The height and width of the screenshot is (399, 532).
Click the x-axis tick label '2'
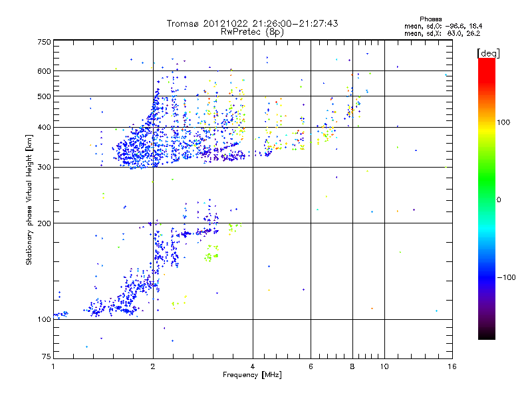(153, 366)
